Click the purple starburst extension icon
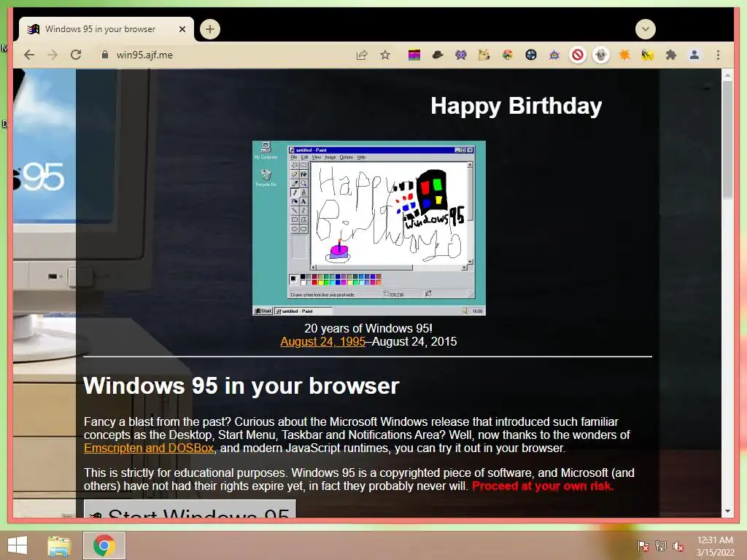747x560 pixels. pos(554,55)
